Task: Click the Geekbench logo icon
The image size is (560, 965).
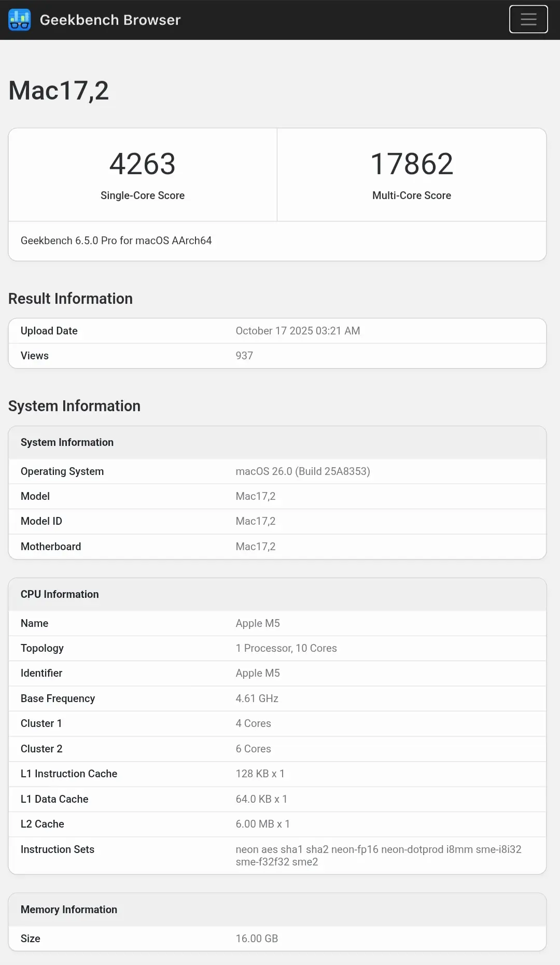Action: pyautogui.click(x=20, y=20)
